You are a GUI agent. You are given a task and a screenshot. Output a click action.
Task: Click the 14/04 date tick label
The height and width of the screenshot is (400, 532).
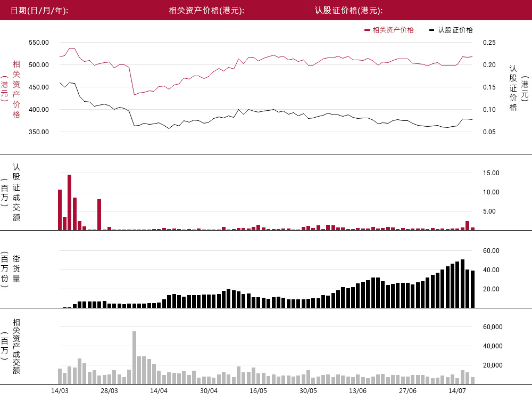pyautogui.click(x=159, y=391)
